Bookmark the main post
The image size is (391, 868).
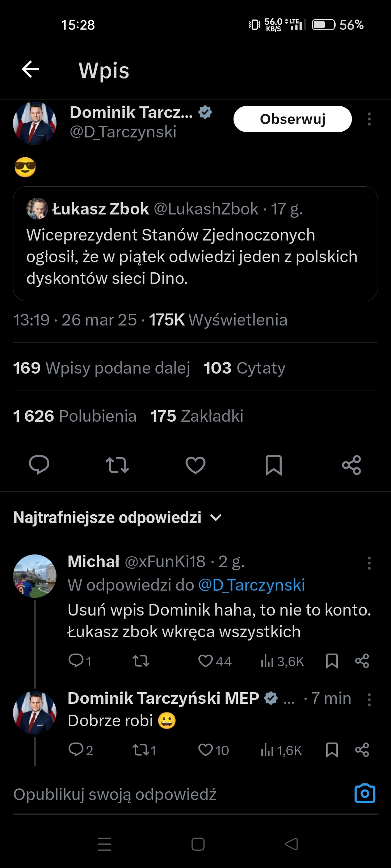(x=274, y=465)
